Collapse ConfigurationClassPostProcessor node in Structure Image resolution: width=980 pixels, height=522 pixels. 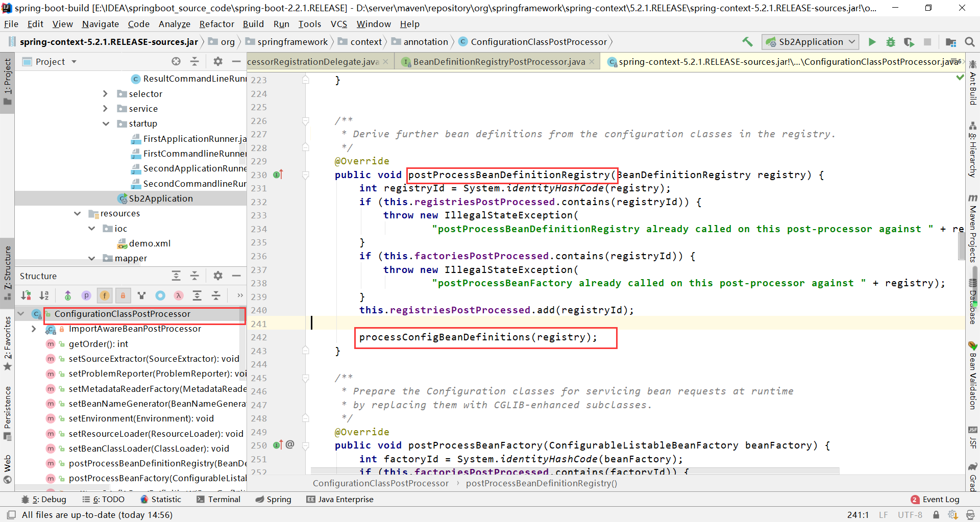(21, 314)
